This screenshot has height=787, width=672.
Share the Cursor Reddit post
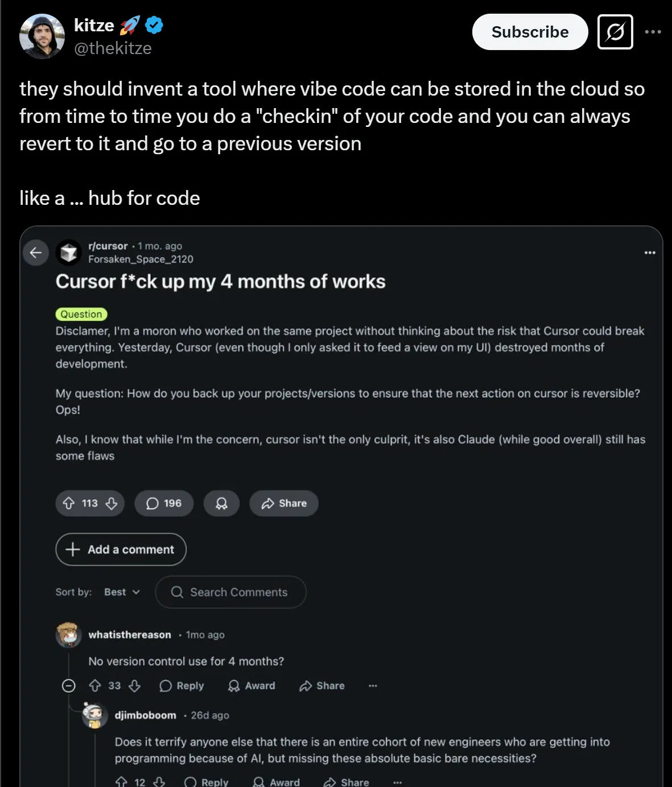coord(284,504)
